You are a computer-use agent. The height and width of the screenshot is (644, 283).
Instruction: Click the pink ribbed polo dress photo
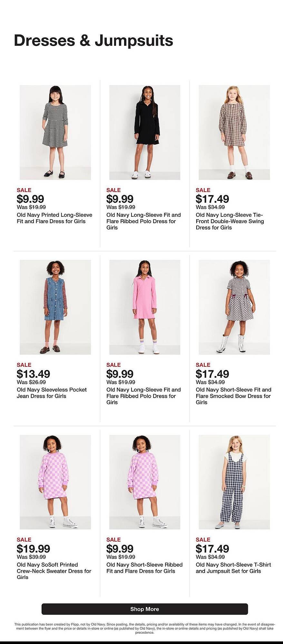pyautogui.click(x=145, y=307)
